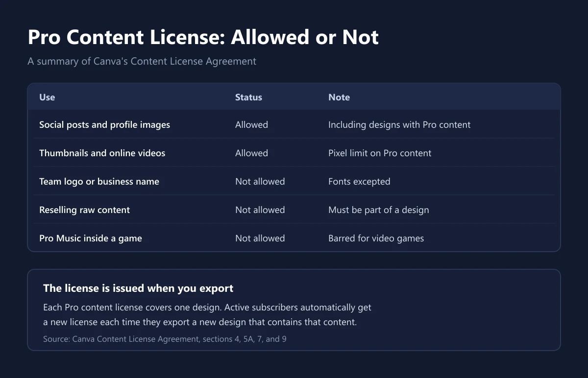Select "Not allowed" status for Pro Music row
588x378 pixels.
260,238
